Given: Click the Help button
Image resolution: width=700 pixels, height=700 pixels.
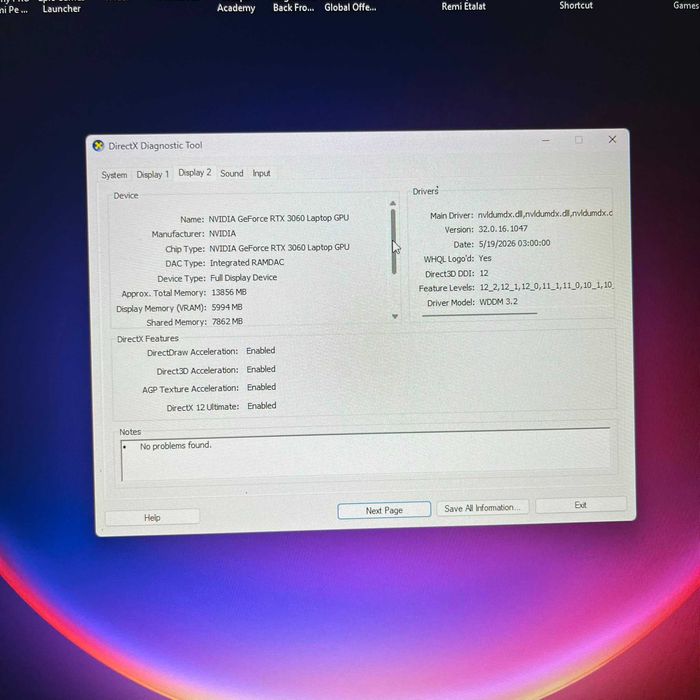Looking at the screenshot, I should pos(152,517).
